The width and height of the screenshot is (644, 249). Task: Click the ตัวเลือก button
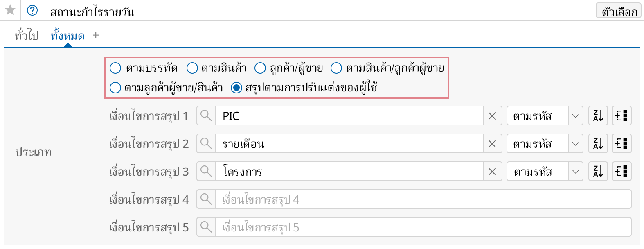point(618,11)
